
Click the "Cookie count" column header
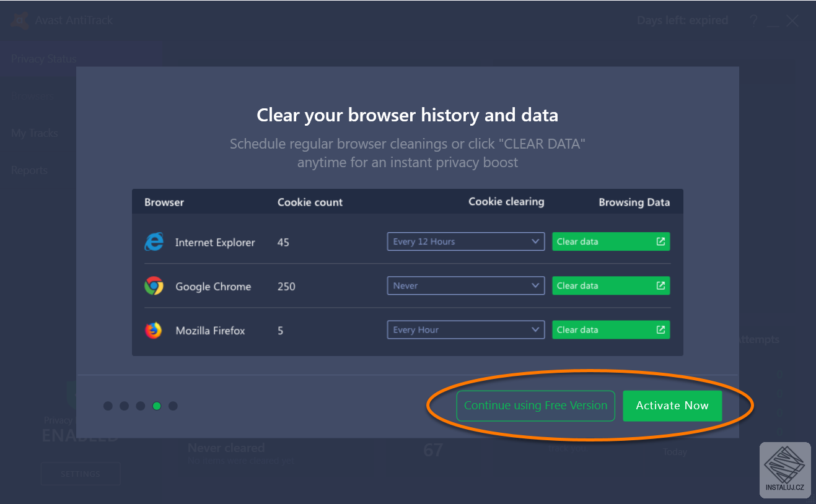coord(310,202)
